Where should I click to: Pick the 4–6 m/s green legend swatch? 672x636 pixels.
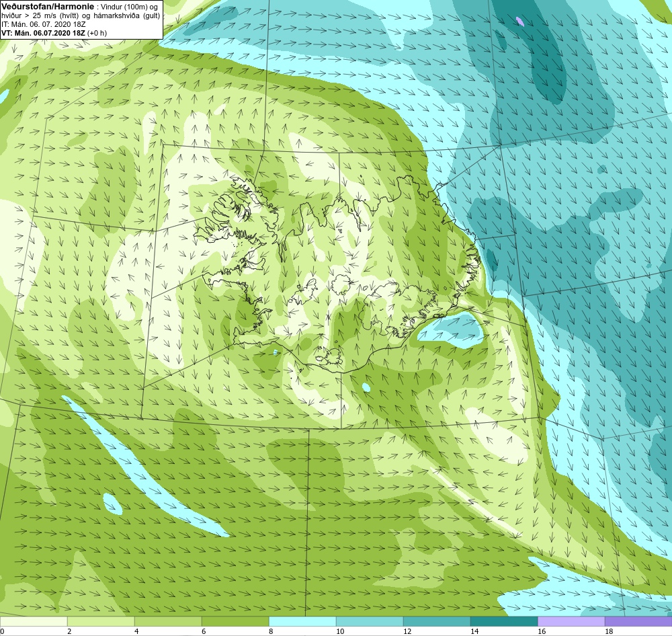coord(168,621)
